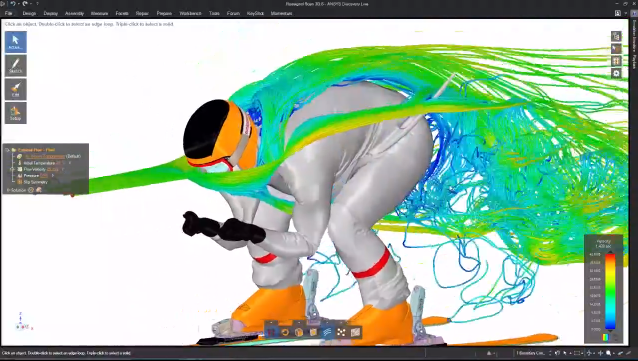Open the zoom dropdown in the status bar
The width and height of the screenshot is (638, 361).
[613, 353]
